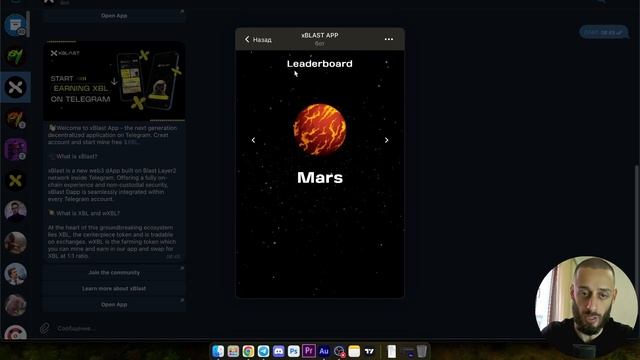Open Google Chrome from the dock
The height and width of the screenshot is (360, 640).
[248, 351]
